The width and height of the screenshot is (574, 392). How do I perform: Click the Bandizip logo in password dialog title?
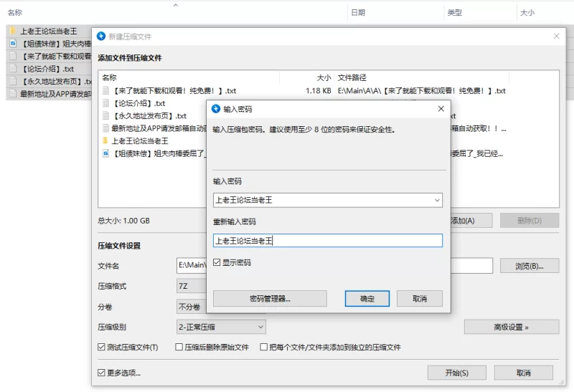216,109
